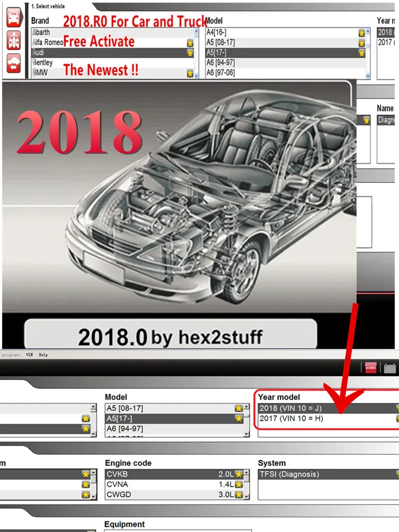Toggle the favorite star on the Audi row

(x=190, y=53)
